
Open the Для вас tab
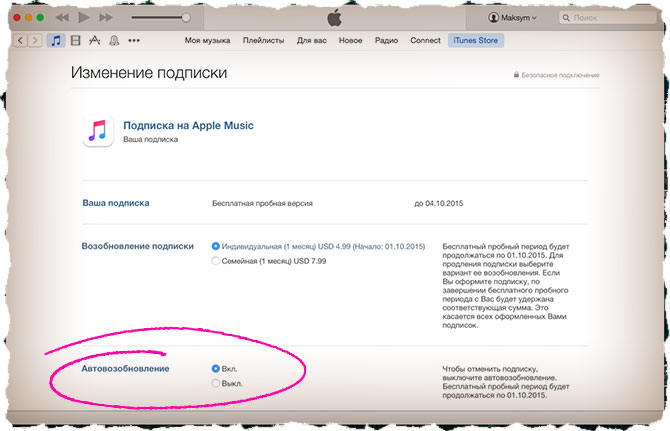point(311,41)
